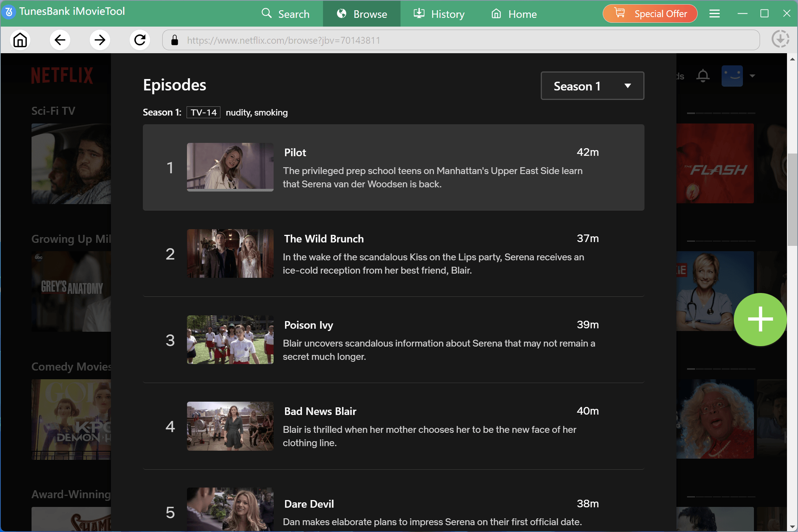Go to the Home tab

pos(514,14)
